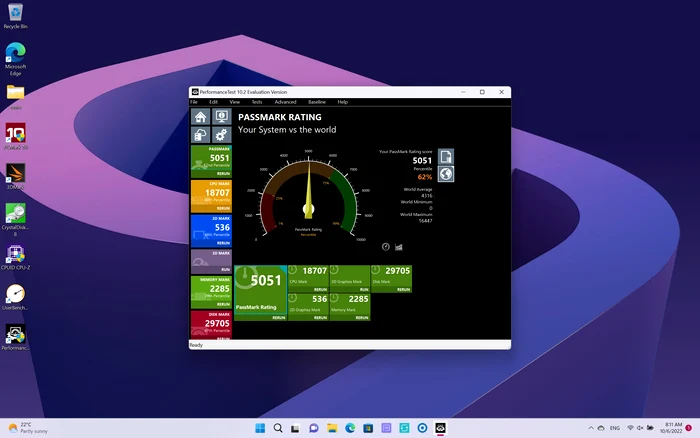Viewport: 700px width, 438px height.
Task: Switch to gauge view icon below the dial
Action: pyautogui.click(x=386, y=246)
